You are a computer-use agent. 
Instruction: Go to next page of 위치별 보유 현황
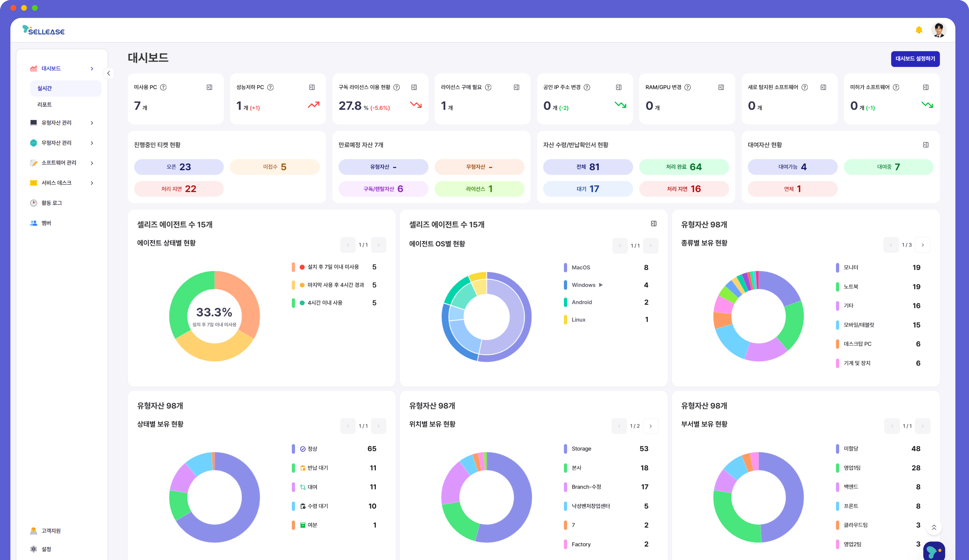tap(651, 426)
